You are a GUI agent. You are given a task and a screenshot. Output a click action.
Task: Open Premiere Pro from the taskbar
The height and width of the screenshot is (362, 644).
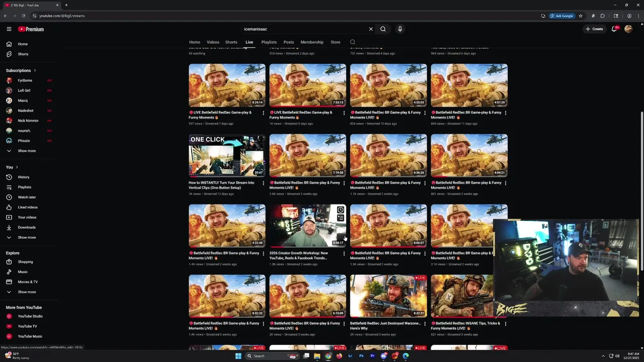pos(372,356)
